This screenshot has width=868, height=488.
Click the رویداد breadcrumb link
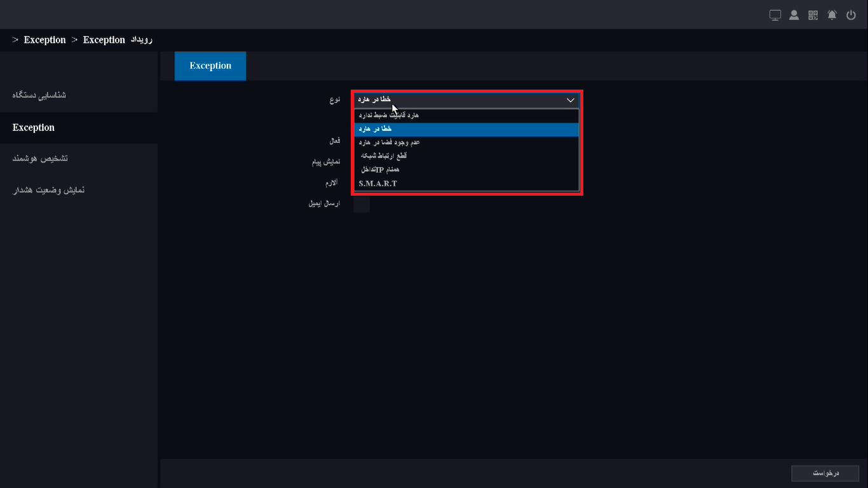140,40
